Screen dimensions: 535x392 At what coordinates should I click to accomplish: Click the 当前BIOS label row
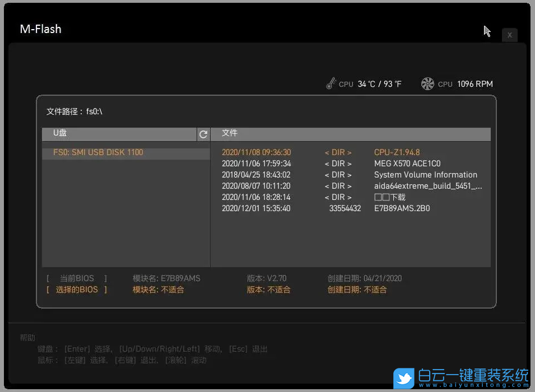[77, 278]
